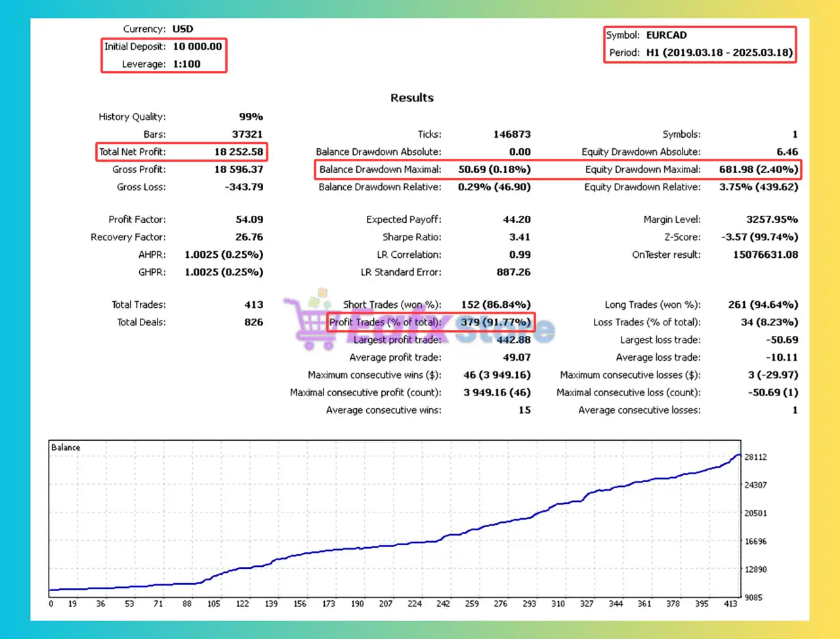The image size is (840, 639).
Task: Click the Balance label on the chart
Action: coord(66,447)
